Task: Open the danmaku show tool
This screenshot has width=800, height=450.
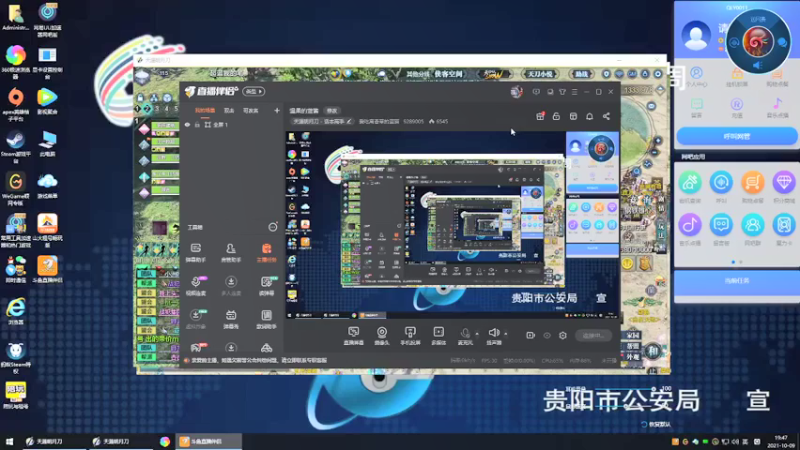Action: [231, 319]
